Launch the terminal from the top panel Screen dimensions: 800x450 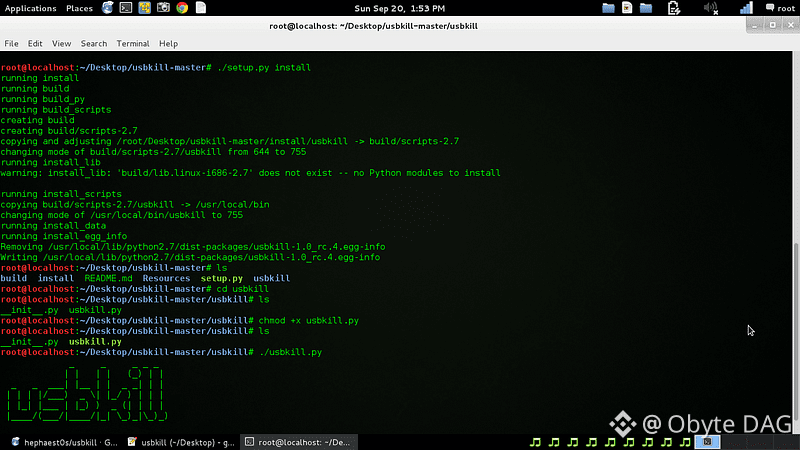pos(126,8)
